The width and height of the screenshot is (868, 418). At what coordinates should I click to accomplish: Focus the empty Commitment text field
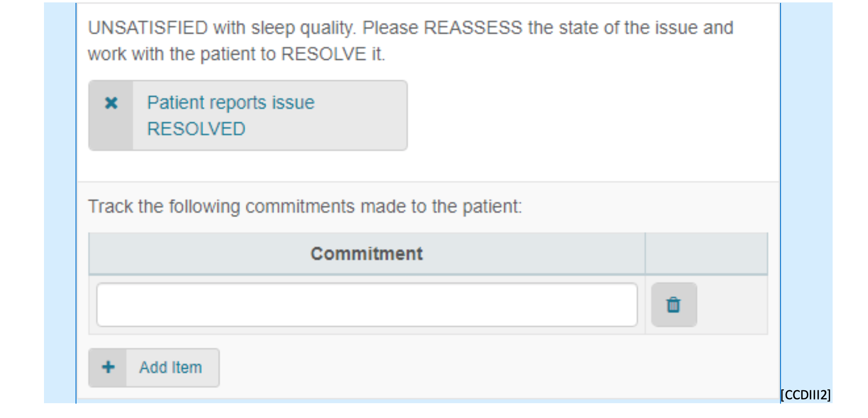[x=367, y=305]
